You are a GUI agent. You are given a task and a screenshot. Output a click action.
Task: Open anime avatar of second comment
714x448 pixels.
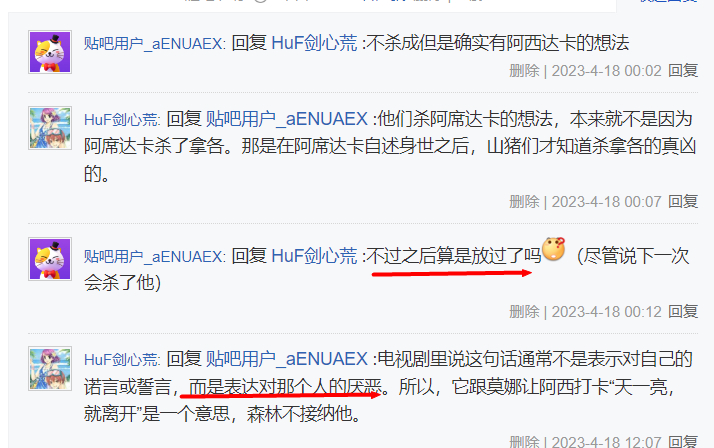pyautogui.click(x=50, y=128)
